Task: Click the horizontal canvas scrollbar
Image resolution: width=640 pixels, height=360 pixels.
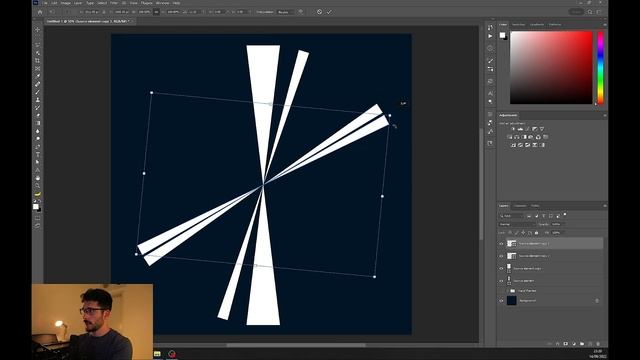Action: tap(296, 345)
